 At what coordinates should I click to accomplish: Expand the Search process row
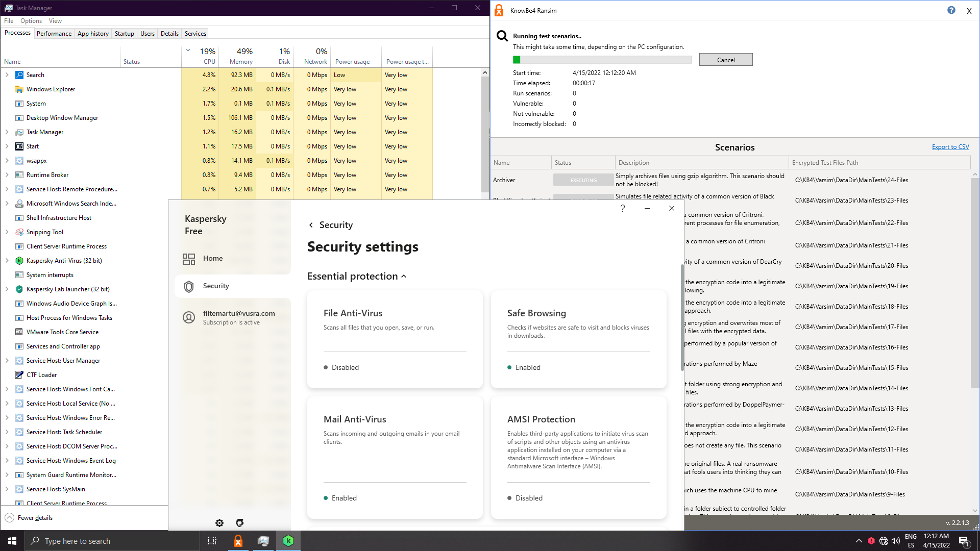[x=7, y=75]
